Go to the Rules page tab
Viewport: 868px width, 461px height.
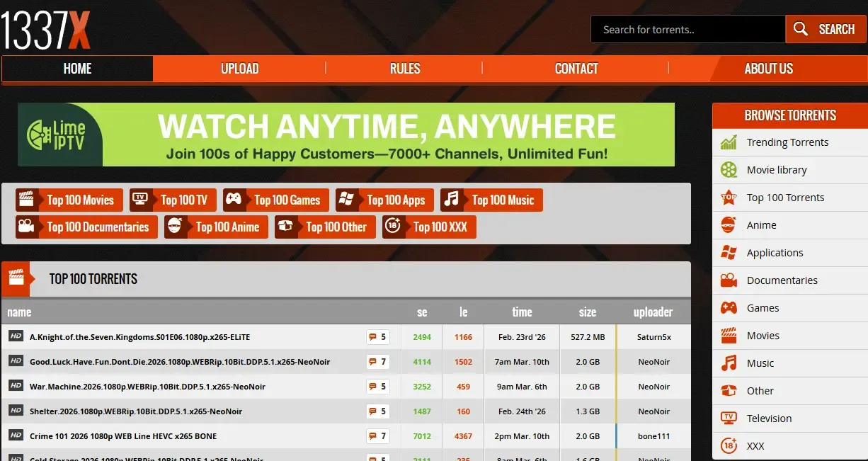(x=404, y=69)
